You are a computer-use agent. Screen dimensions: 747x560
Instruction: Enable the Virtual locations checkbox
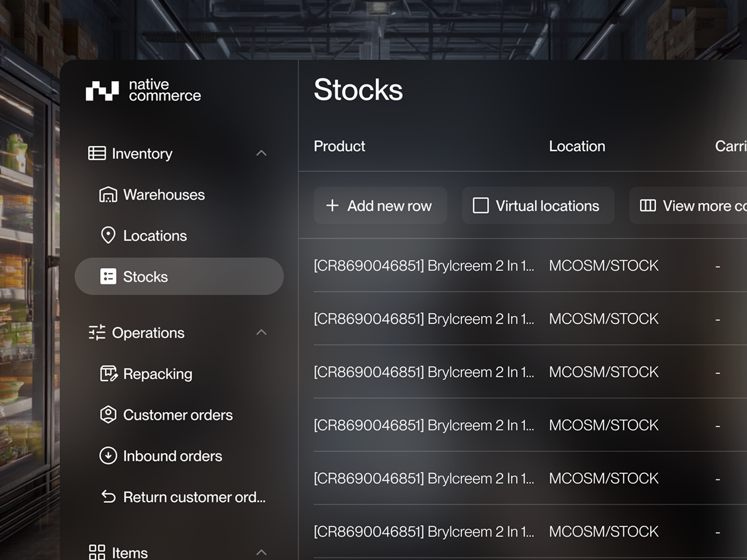[x=480, y=206]
